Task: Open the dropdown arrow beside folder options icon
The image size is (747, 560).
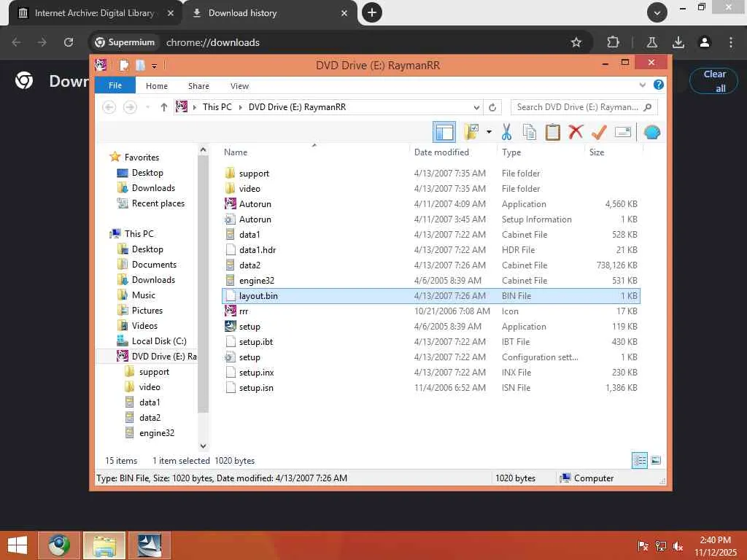Action: pyautogui.click(x=489, y=132)
